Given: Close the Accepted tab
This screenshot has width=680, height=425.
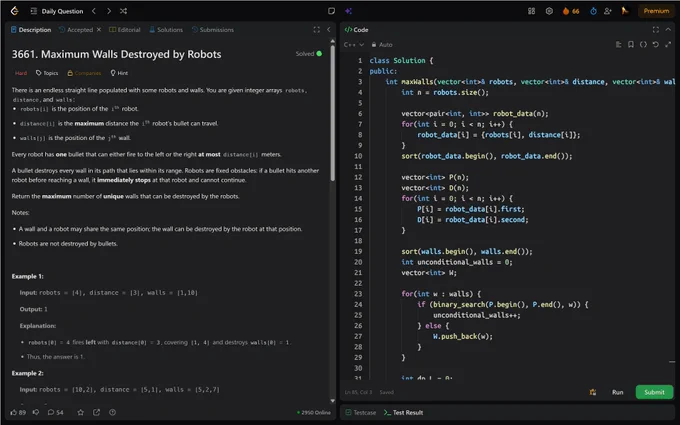Looking at the screenshot, I should [x=99, y=29].
